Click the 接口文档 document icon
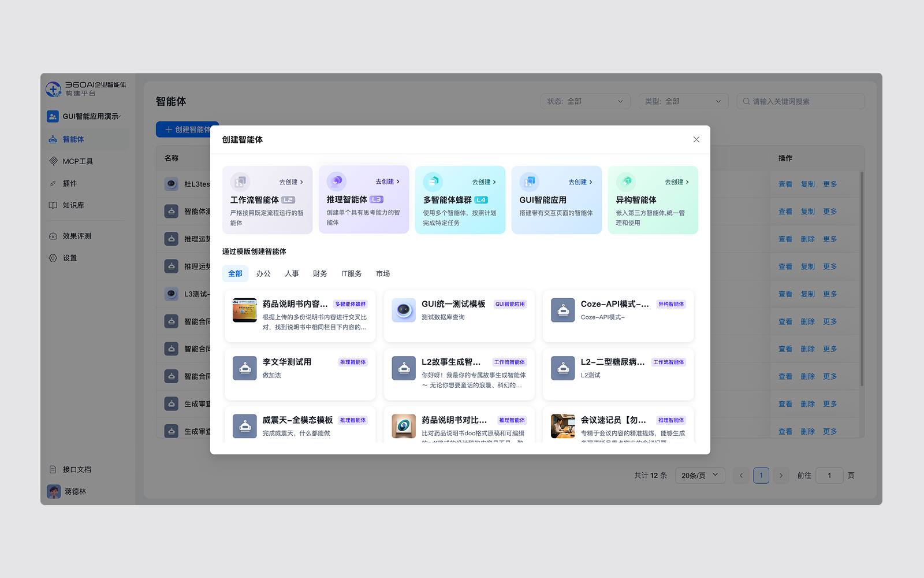This screenshot has height=578, width=924. (54, 469)
